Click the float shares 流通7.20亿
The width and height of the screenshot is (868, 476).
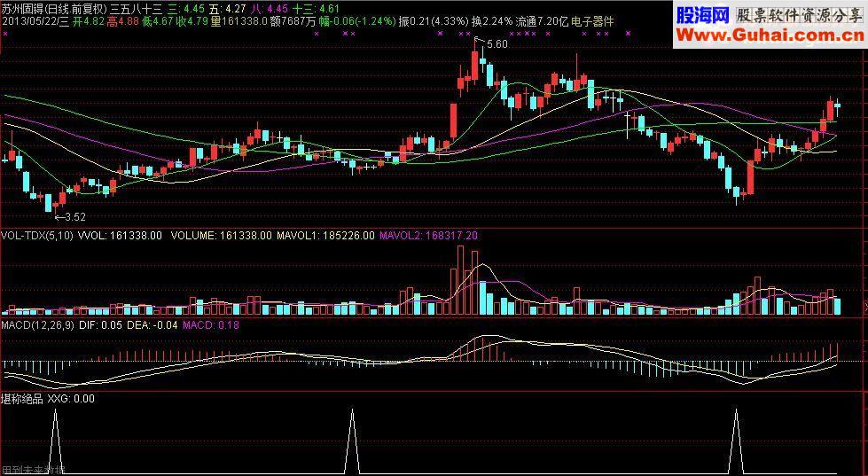pos(542,22)
